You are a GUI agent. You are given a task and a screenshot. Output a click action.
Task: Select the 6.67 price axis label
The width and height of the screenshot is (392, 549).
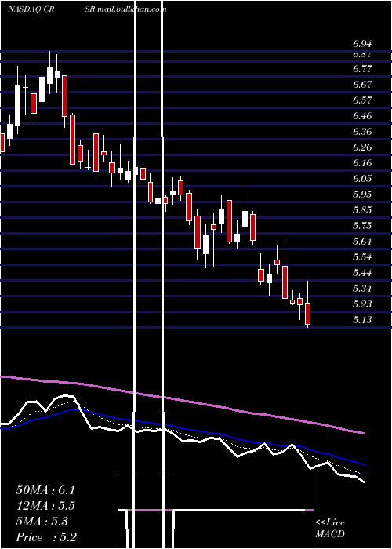pyautogui.click(x=362, y=85)
